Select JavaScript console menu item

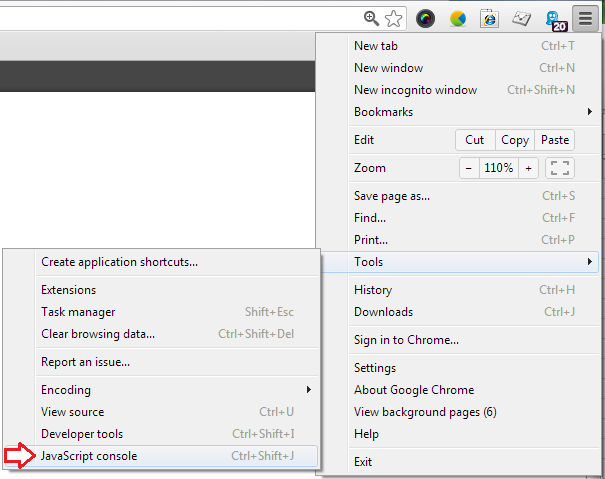90,456
